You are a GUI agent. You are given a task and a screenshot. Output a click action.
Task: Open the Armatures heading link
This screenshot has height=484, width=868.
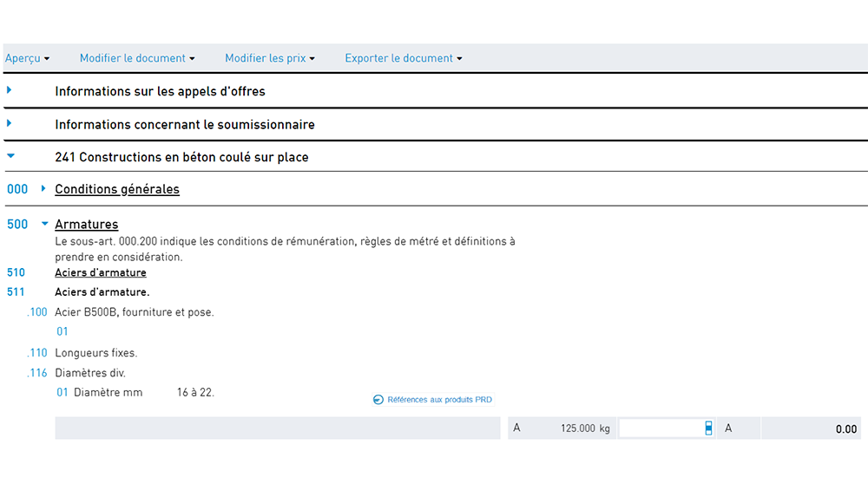[x=86, y=224]
